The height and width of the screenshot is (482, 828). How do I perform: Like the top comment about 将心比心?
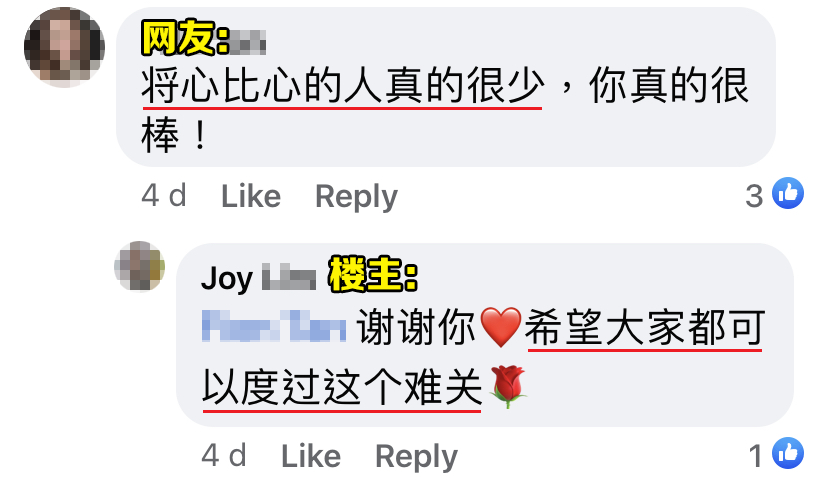pyautogui.click(x=251, y=196)
